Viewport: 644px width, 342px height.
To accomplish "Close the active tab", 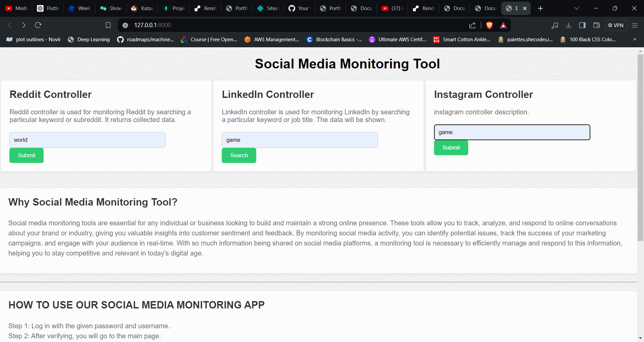I will (x=525, y=8).
